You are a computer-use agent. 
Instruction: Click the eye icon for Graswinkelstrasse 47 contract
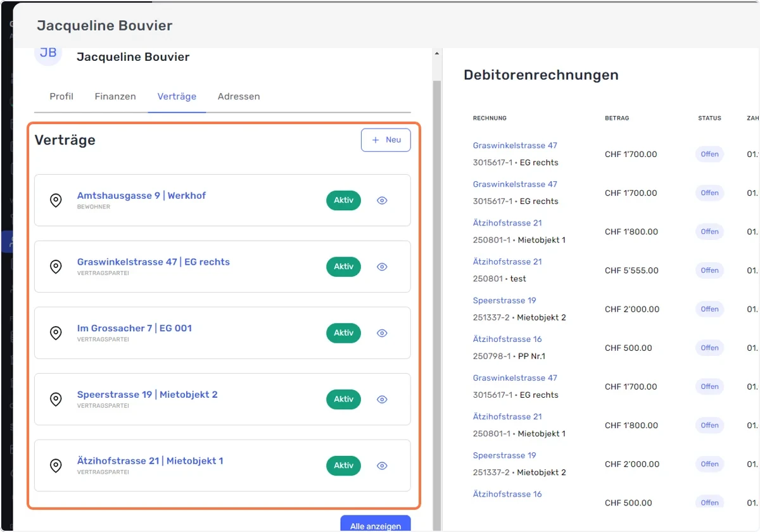(x=382, y=267)
